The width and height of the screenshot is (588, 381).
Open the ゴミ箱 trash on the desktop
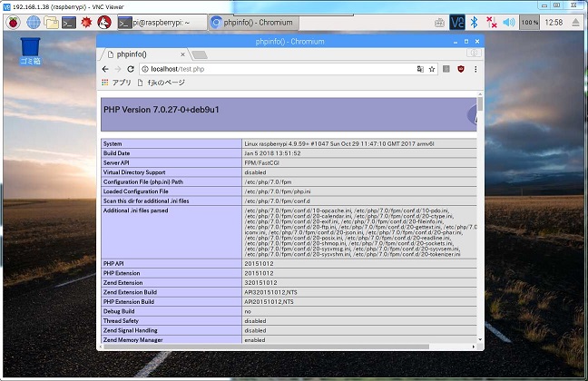pos(30,49)
